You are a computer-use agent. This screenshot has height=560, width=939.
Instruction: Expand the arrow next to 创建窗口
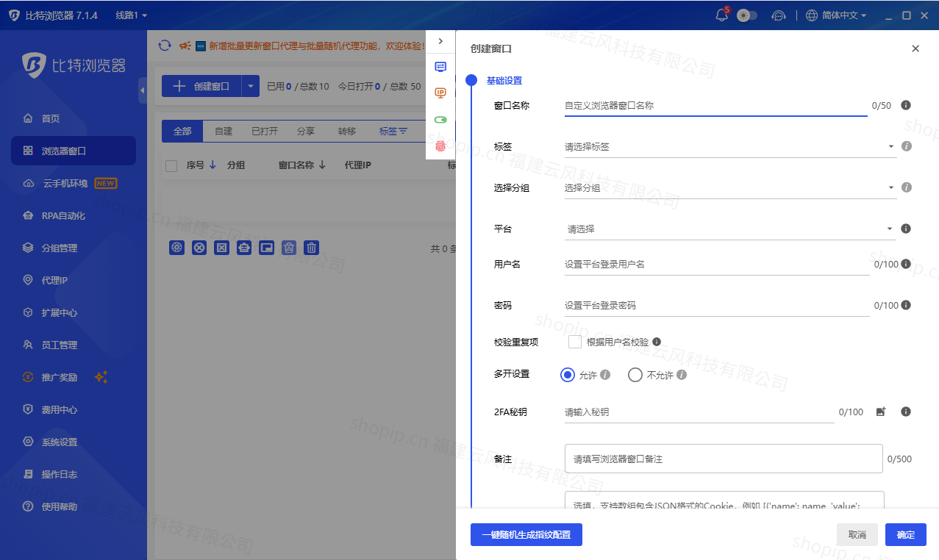point(251,86)
